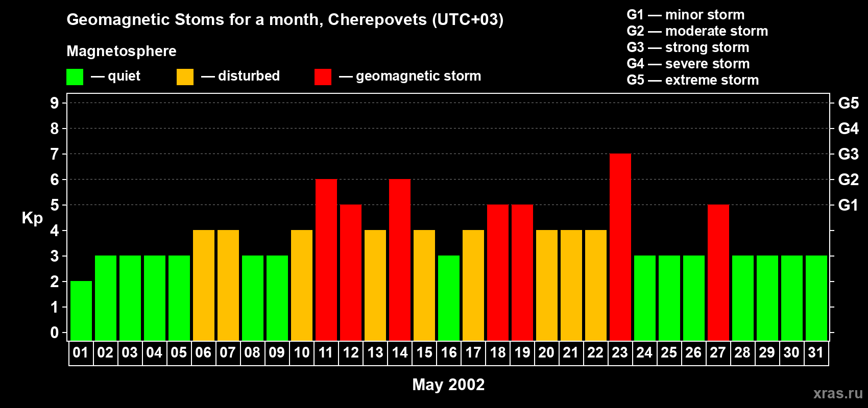The image size is (868, 408).
Task: Click 'G1 — minor storm' legend text
Action: (x=686, y=15)
